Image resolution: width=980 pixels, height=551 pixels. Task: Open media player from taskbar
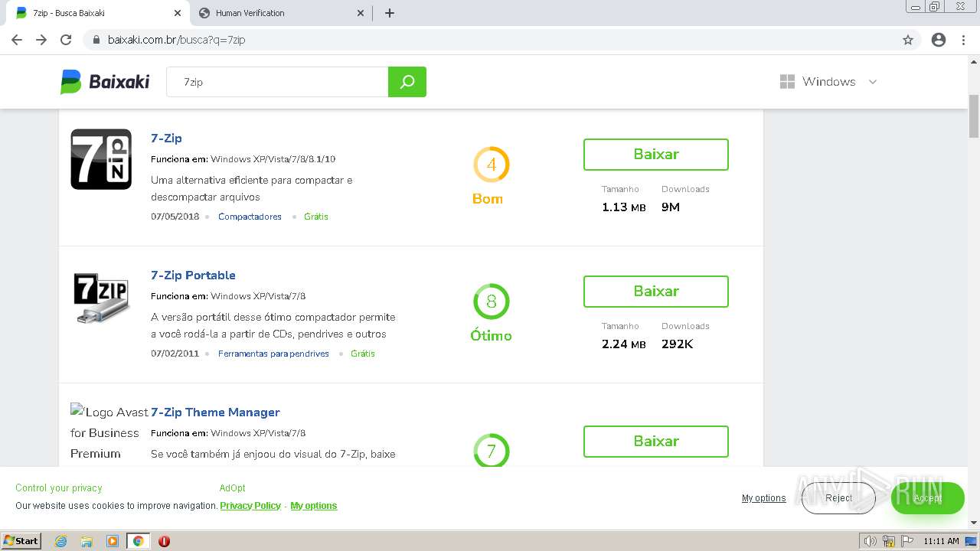pos(113,541)
